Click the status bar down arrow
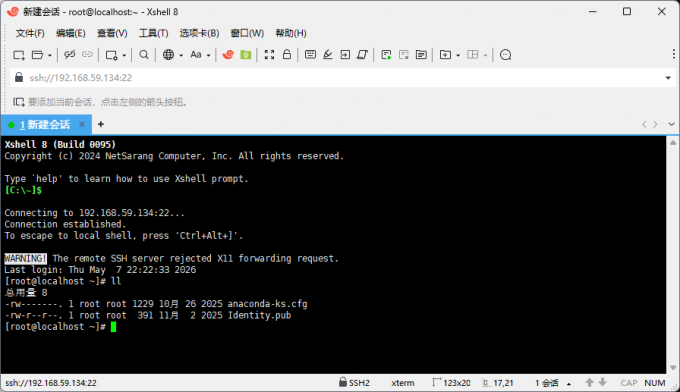This screenshot has width=680, height=392. (x=602, y=382)
